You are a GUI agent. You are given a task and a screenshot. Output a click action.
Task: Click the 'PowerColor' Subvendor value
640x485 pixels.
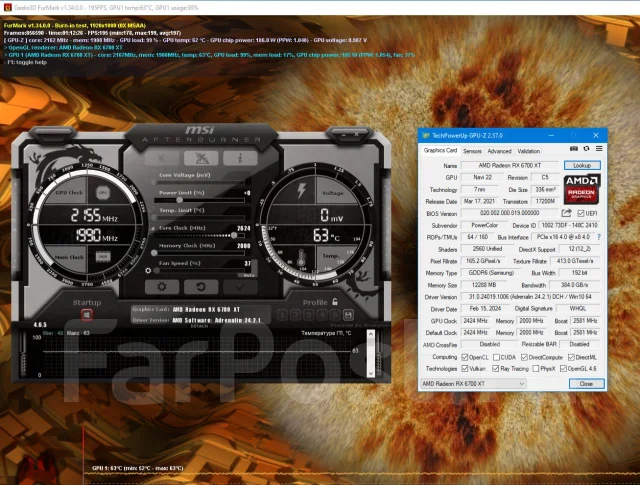coord(484,225)
